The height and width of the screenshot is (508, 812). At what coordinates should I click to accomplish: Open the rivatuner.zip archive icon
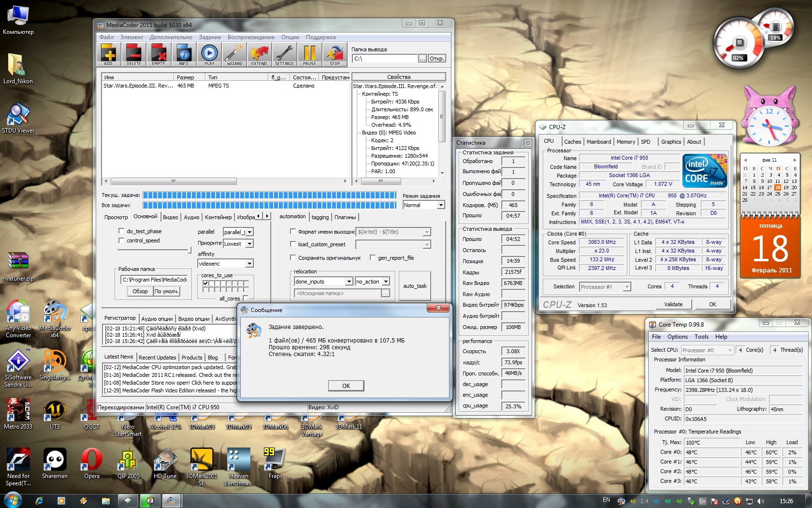pos(18,267)
